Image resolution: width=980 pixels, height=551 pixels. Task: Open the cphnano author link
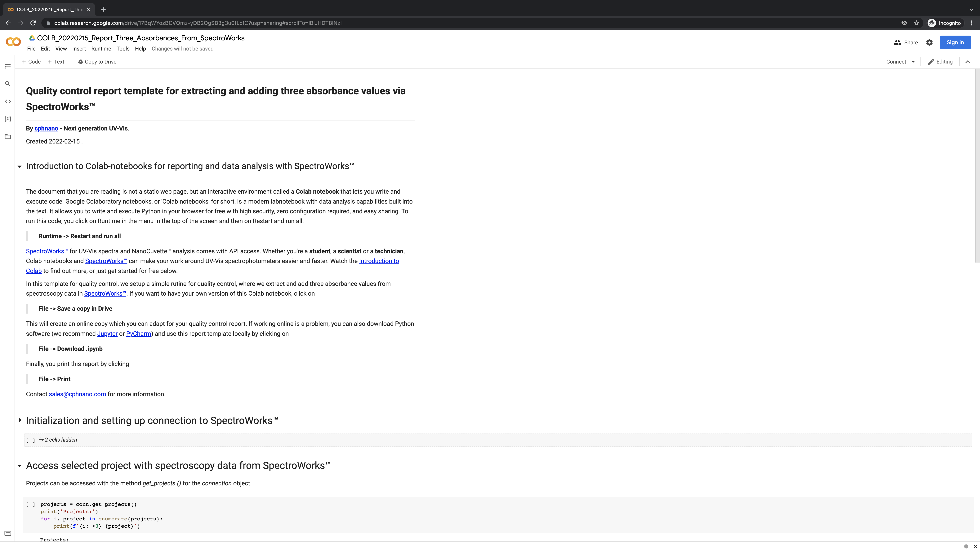click(46, 129)
